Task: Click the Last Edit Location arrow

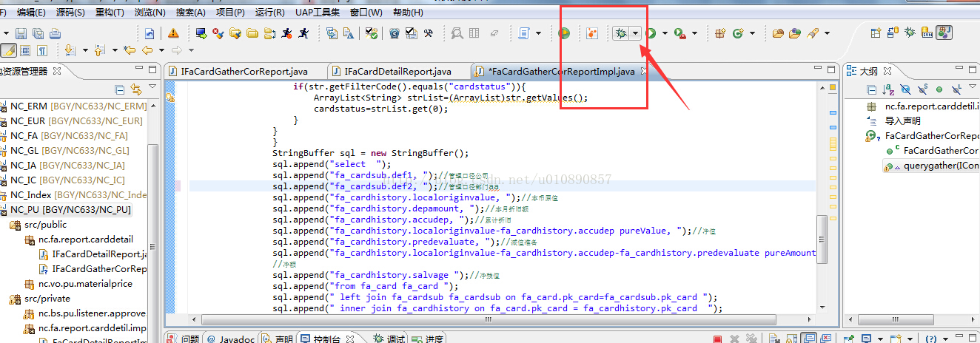Action: click(130, 50)
